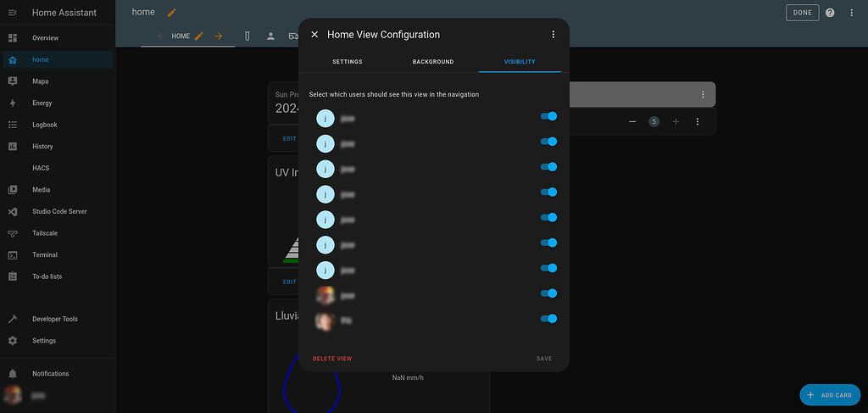Open the Mapa sidebar entry
The image size is (868, 413).
tap(58, 81)
